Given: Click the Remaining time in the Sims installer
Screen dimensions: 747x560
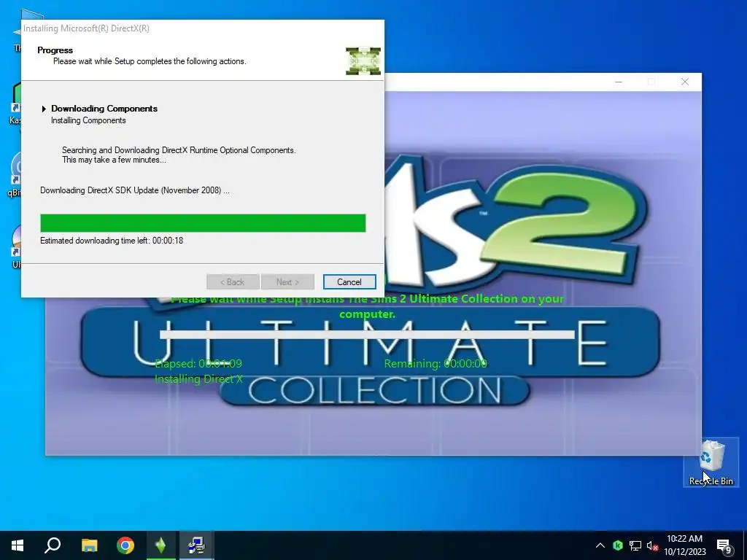Looking at the screenshot, I should 436,363.
